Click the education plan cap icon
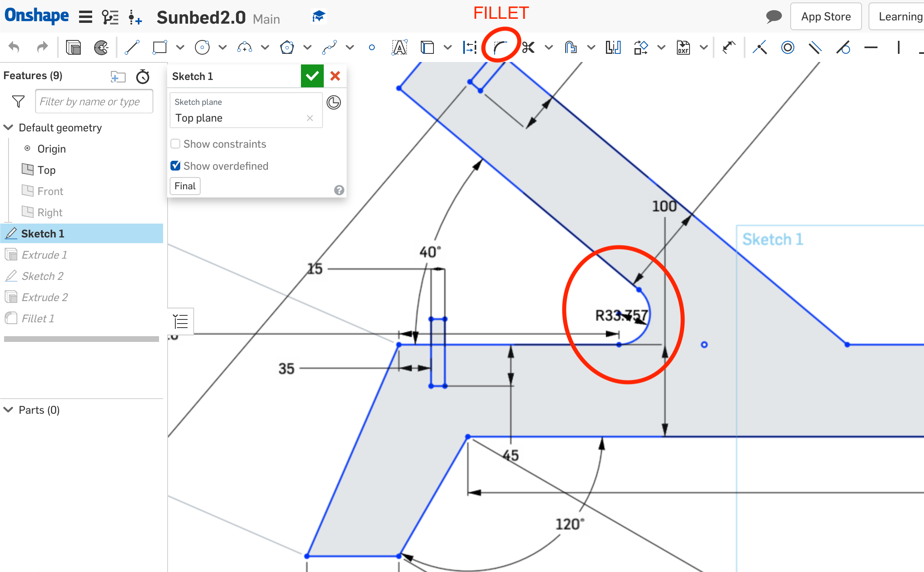 click(318, 17)
